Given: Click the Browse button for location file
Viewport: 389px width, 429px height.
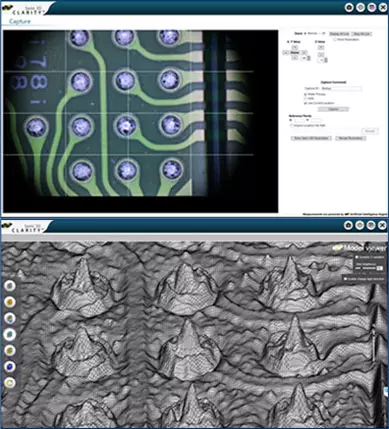Looking at the screenshot, I should click(370, 131).
